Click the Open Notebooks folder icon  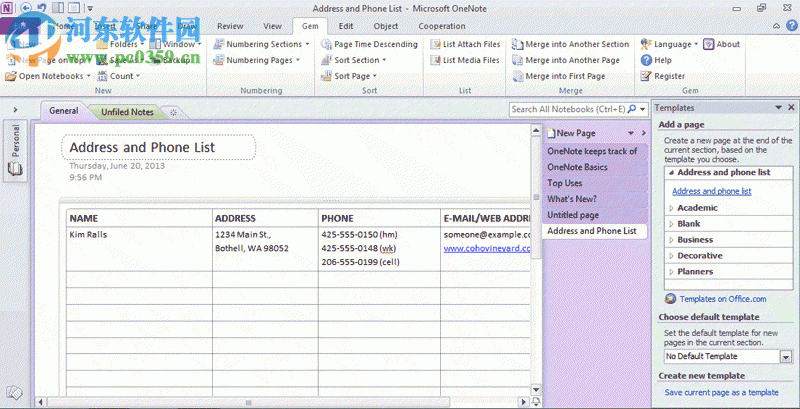(11, 76)
